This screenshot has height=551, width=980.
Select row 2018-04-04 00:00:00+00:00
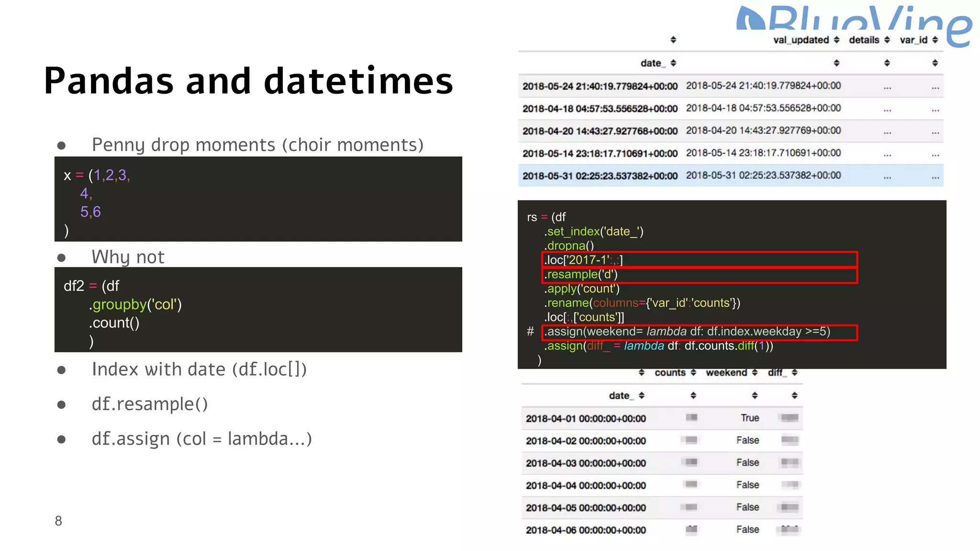click(662, 485)
